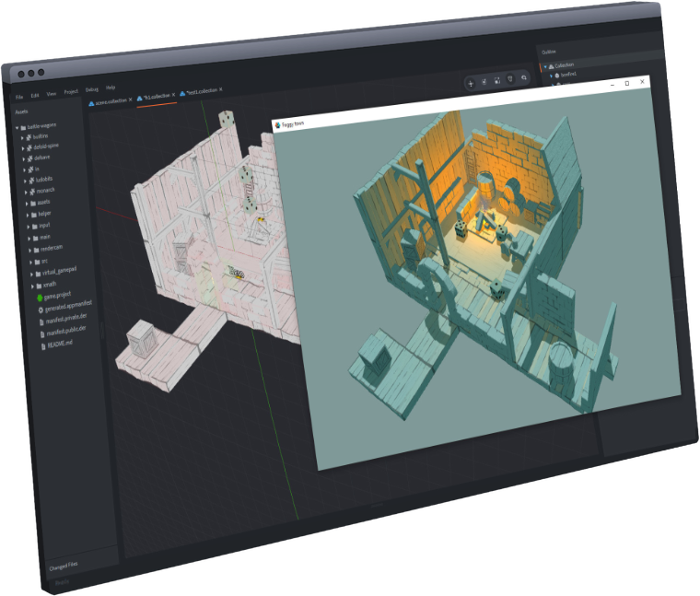The height and width of the screenshot is (596, 700).
Task: Open the game.project file
Action: point(57,298)
